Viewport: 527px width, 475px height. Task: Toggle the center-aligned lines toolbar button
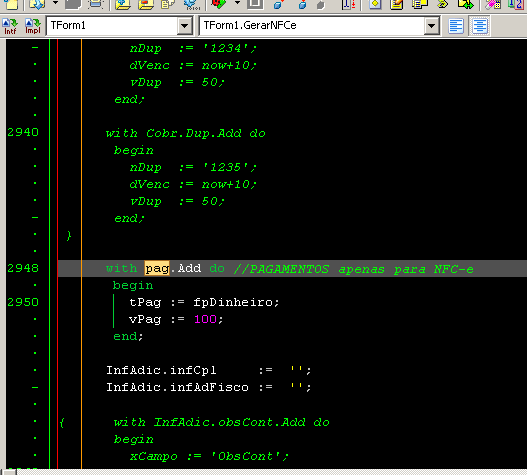(x=480, y=26)
